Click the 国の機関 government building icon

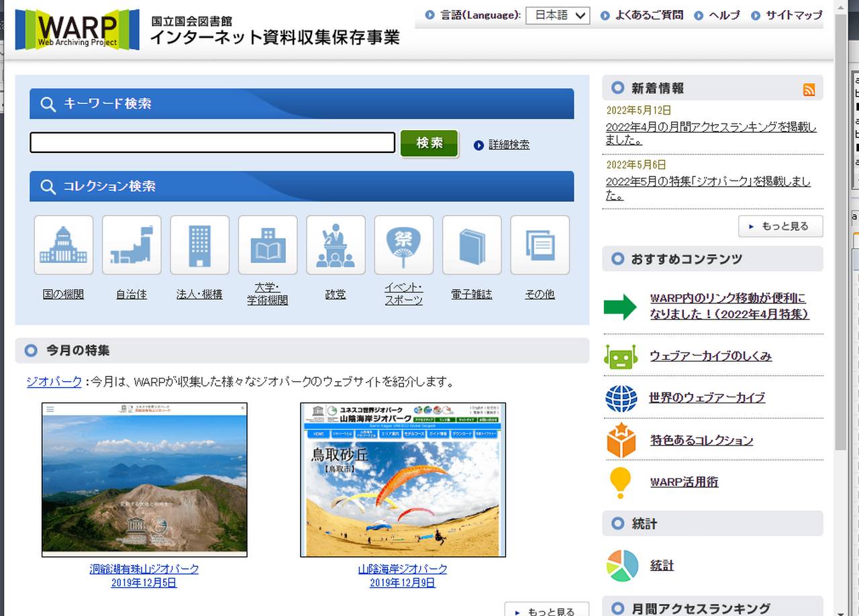pyautogui.click(x=64, y=245)
